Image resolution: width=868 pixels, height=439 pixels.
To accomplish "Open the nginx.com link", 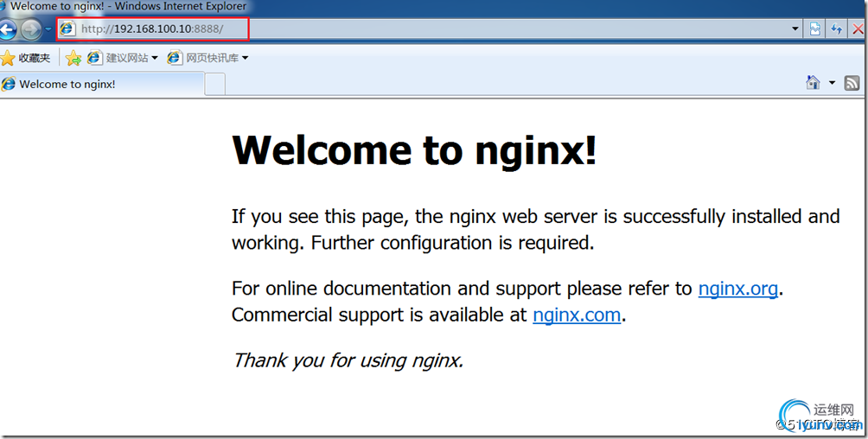I will click(x=577, y=315).
